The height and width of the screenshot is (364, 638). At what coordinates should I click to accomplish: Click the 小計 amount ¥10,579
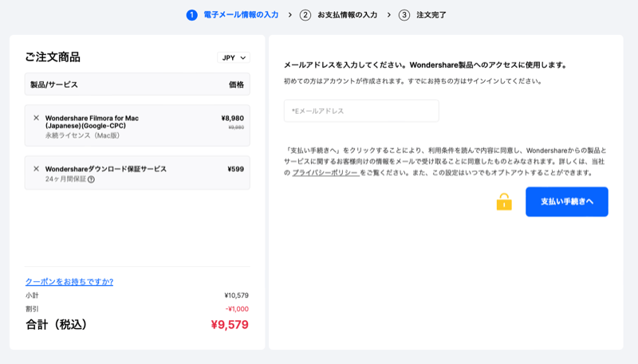point(236,296)
